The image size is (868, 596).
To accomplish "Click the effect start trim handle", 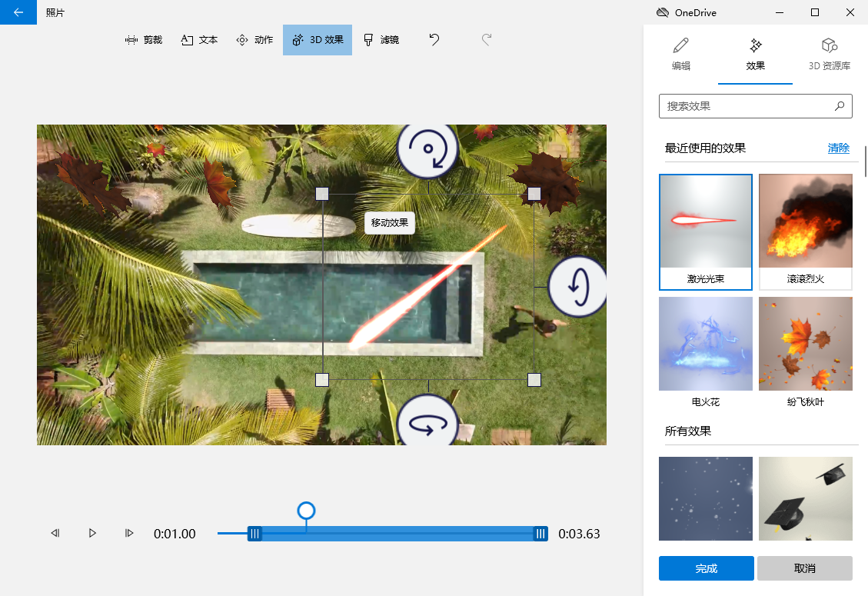I will click(254, 534).
